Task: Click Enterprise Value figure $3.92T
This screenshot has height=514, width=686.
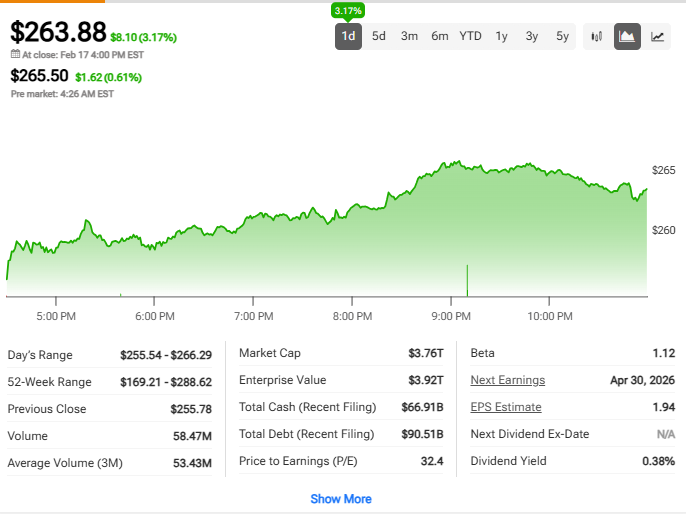Action: click(426, 380)
